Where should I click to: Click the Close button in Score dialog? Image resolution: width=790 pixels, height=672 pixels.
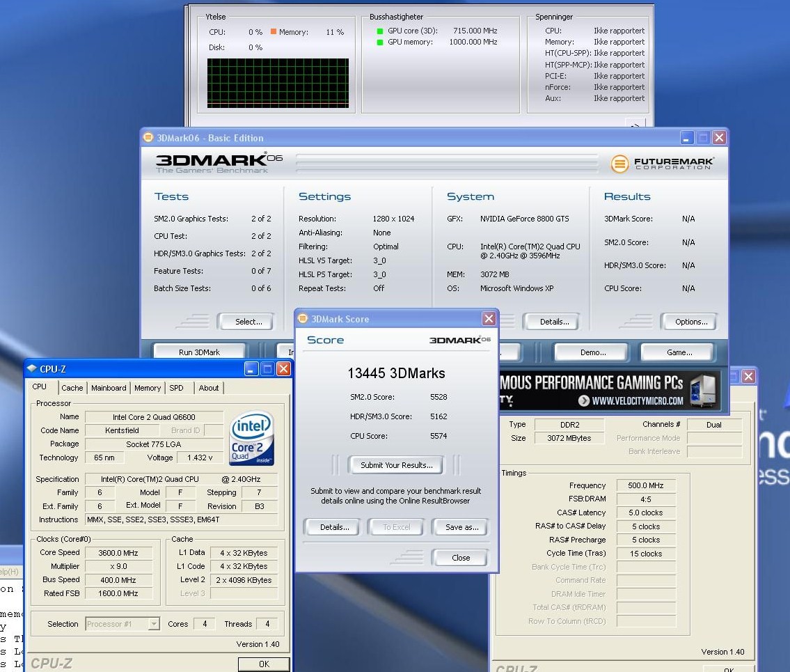[461, 558]
